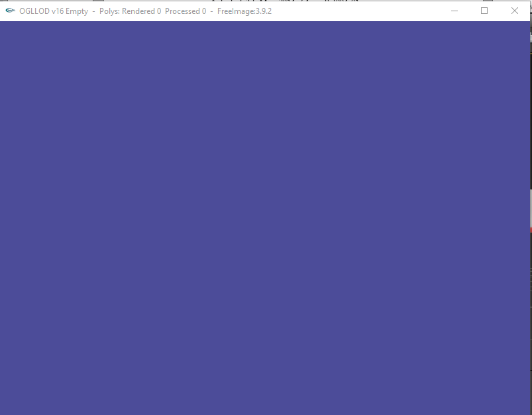The image size is (532, 415).
Task: Click the bottom-right corner of the viewport
Action: [527, 412]
